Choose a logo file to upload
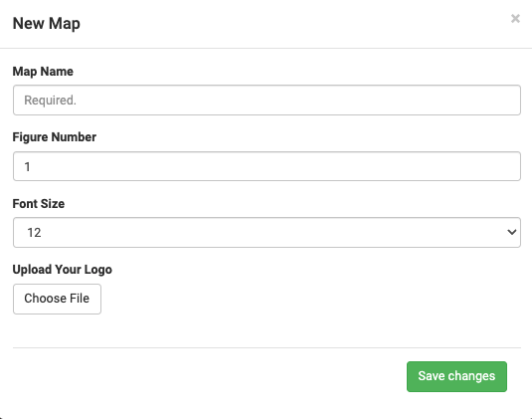 click(57, 299)
